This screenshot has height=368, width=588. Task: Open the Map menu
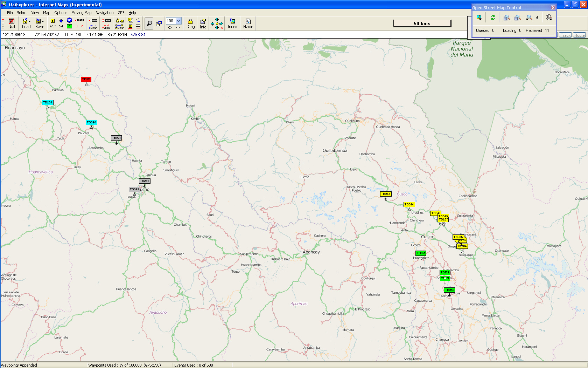pos(47,13)
